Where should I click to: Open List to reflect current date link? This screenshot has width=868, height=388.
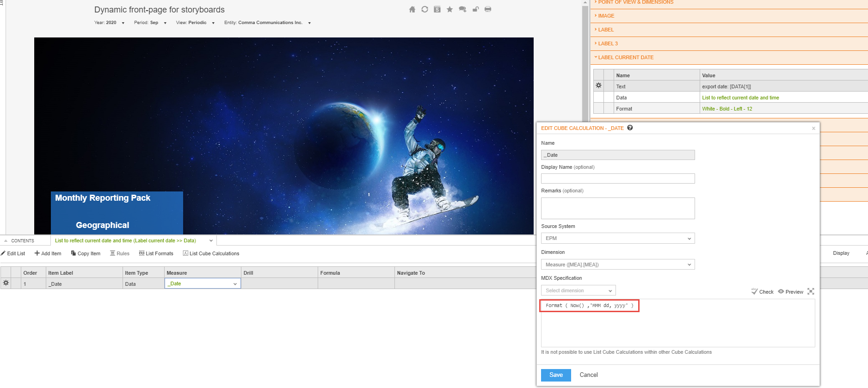pyautogui.click(x=740, y=98)
